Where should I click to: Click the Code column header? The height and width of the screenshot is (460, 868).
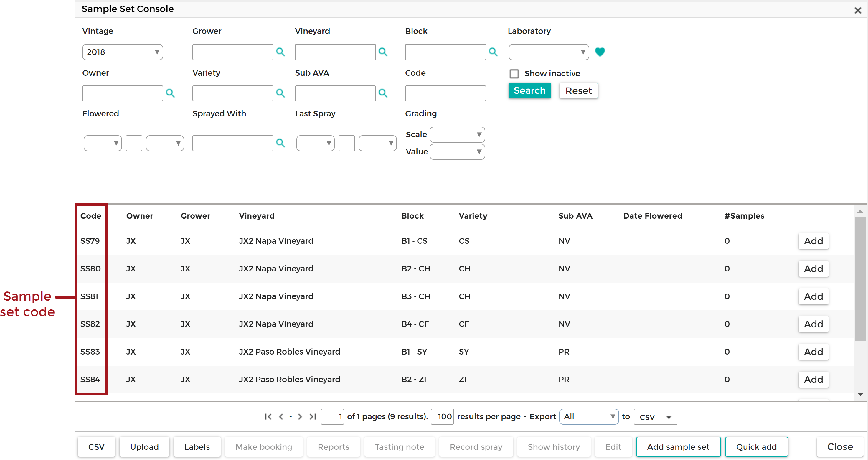91,216
